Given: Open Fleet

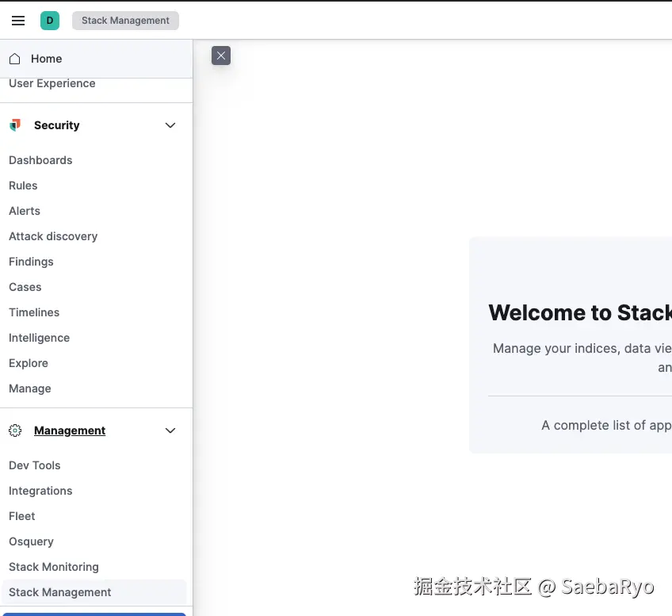Looking at the screenshot, I should [x=22, y=516].
